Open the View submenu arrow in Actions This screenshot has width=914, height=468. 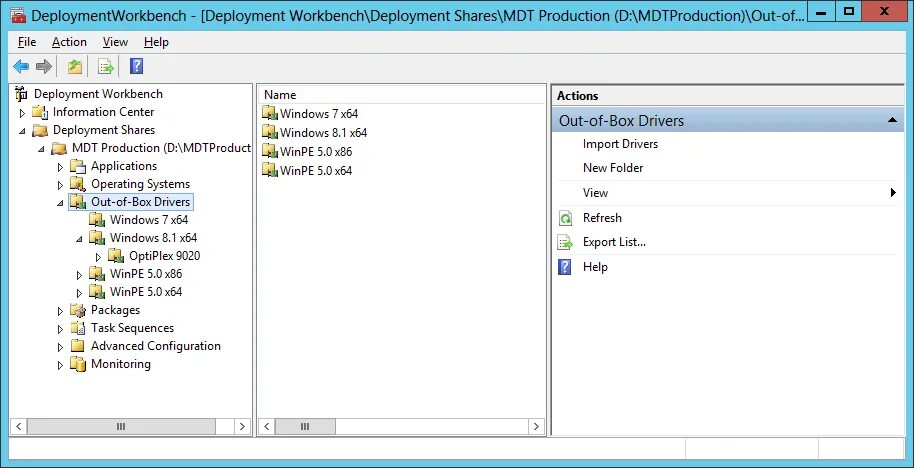893,193
